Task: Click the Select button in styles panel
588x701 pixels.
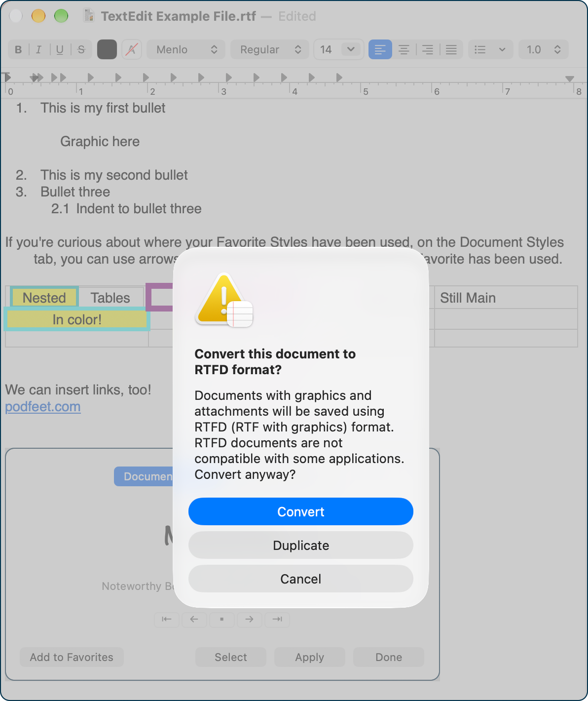Action: (x=231, y=657)
